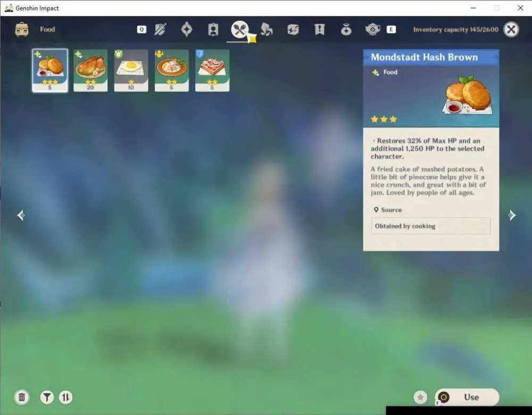Select the roast chicken item with quantity 20
The image size is (532, 415).
click(x=90, y=71)
